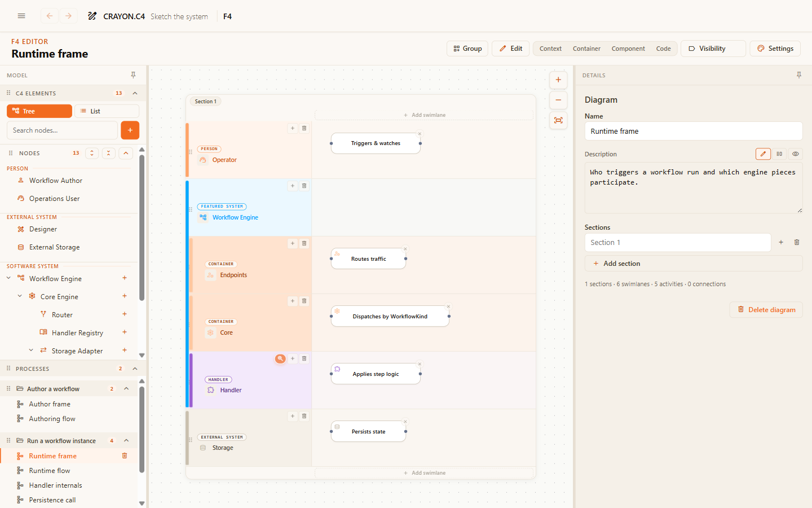Switch description to split view
Screen dimensions: 812x508
click(779, 154)
